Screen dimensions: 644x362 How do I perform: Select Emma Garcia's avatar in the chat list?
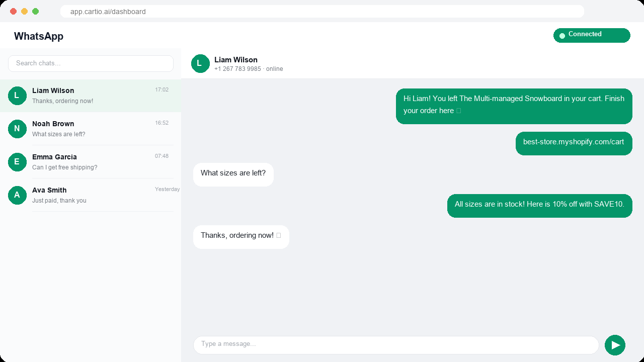(17, 162)
